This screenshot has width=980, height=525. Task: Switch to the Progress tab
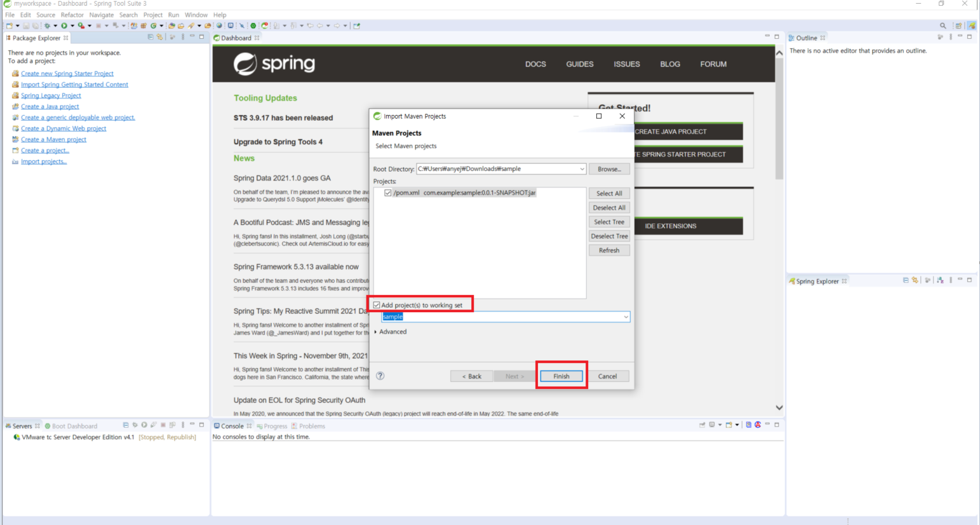pyautogui.click(x=272, y=426)
